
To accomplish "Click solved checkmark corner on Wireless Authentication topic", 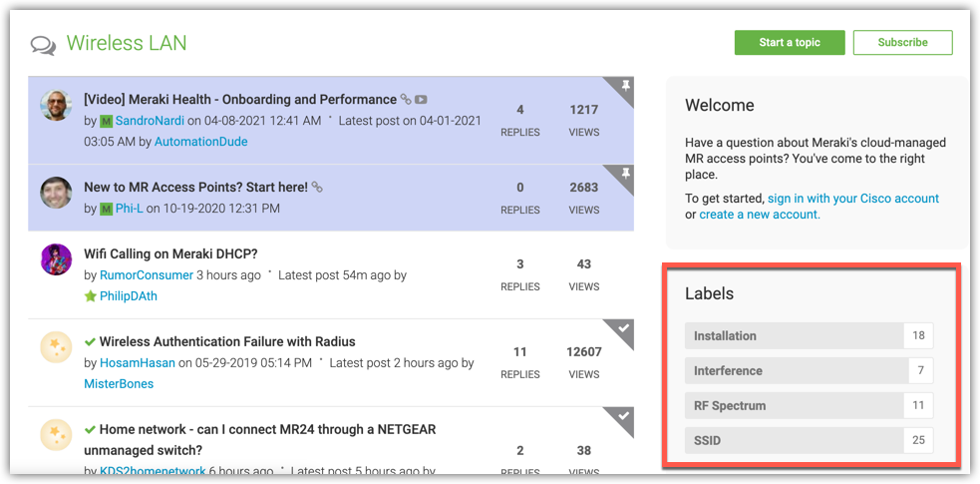I will point(624,328).
